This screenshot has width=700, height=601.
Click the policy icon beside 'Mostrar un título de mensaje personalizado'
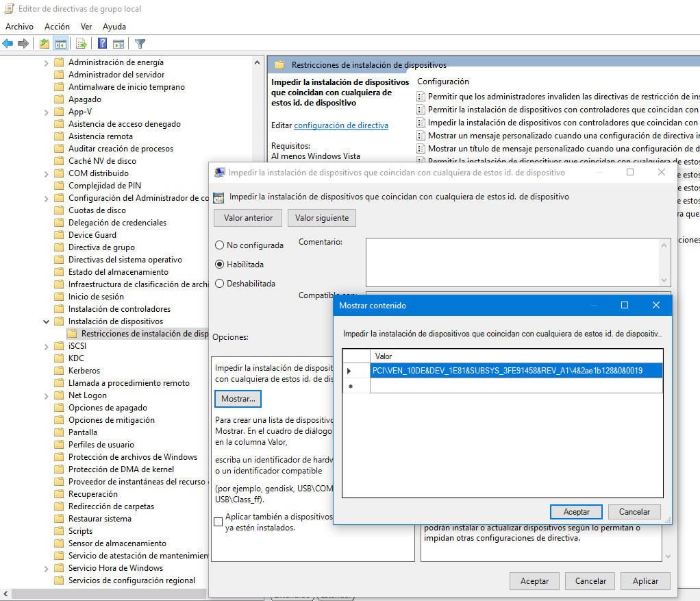[x=421, y=148]
